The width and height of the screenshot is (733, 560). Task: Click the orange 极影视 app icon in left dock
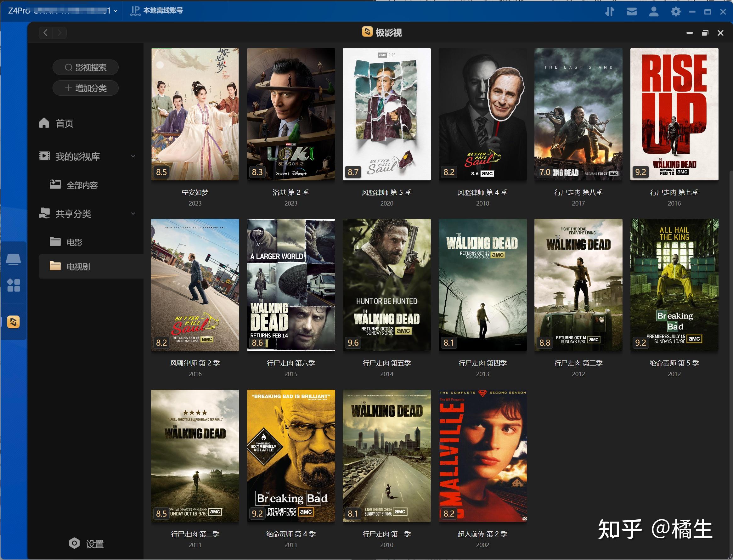point(13,322)
